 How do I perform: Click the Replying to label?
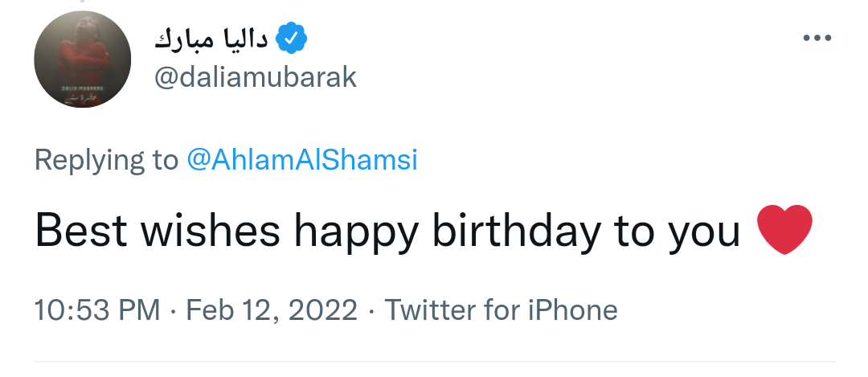[106, 160]
